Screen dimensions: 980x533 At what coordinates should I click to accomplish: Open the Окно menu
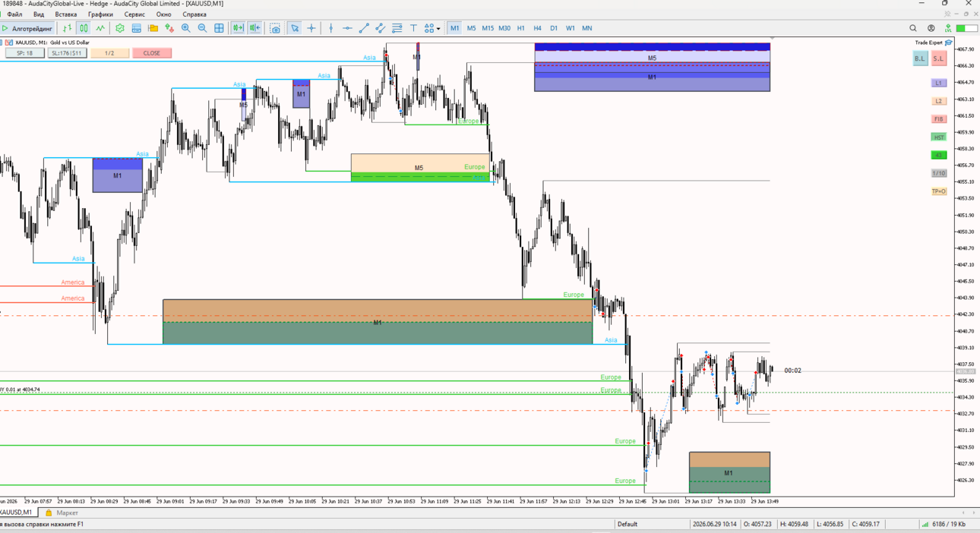[x=163, y=14]
